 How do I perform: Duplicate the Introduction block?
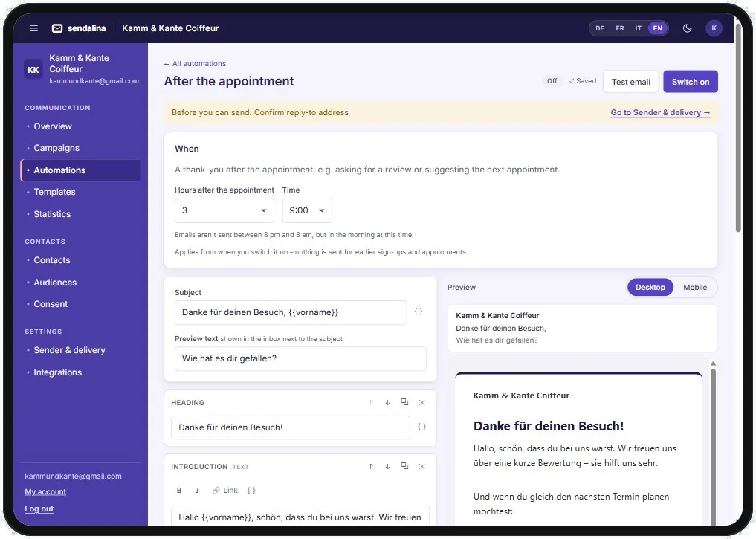[405, 466]
